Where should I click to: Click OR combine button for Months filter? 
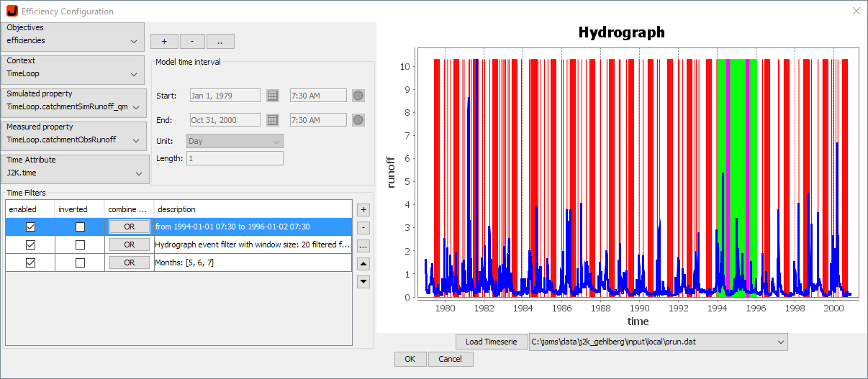point(129,263)
